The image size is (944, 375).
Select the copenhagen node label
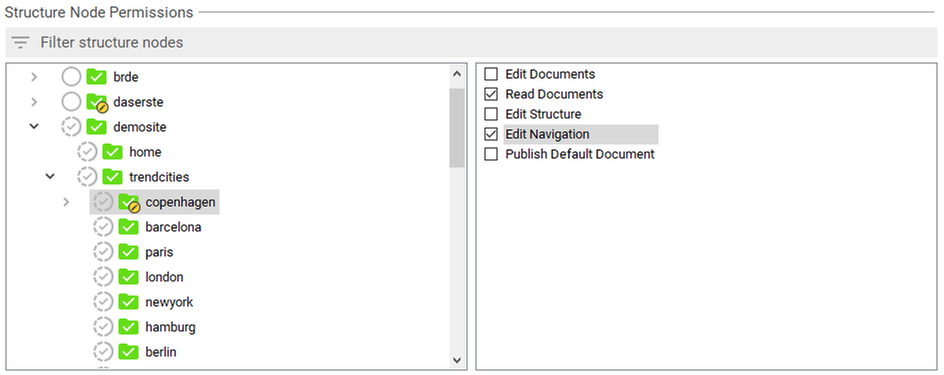[x=181, y=202]
